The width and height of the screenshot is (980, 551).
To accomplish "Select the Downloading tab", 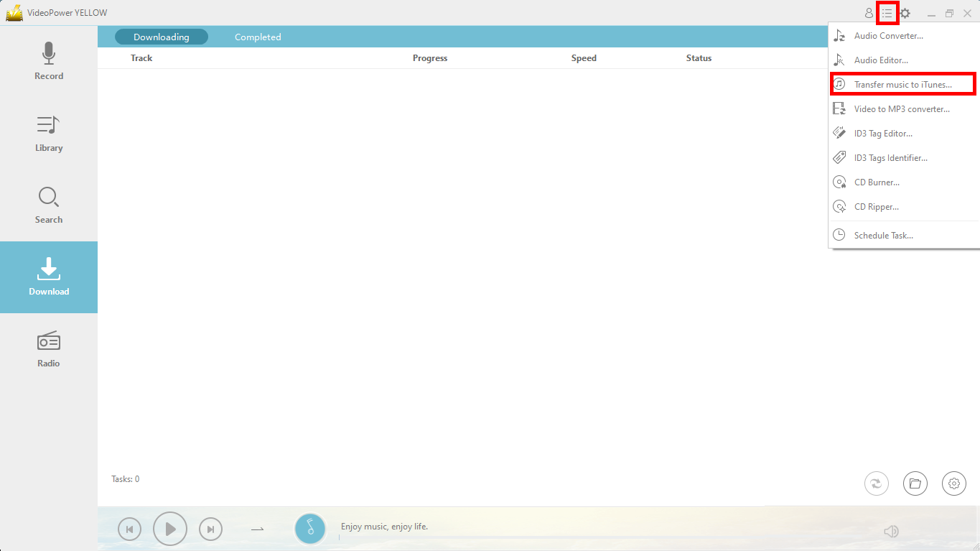I will (161, 37).
